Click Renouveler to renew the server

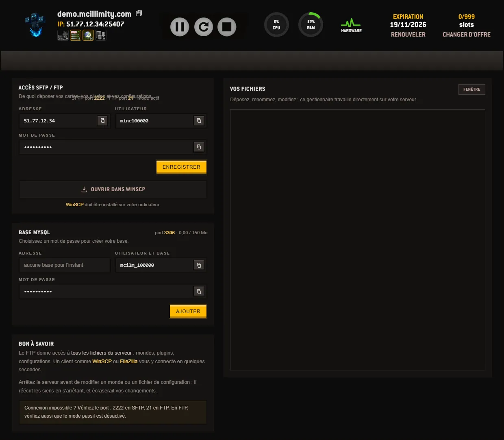tap(408, 35)
